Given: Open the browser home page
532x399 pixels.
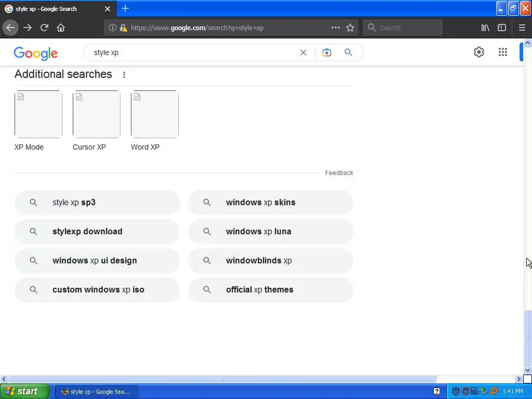Looking at the screenshot, I should (x=61, y=28).
